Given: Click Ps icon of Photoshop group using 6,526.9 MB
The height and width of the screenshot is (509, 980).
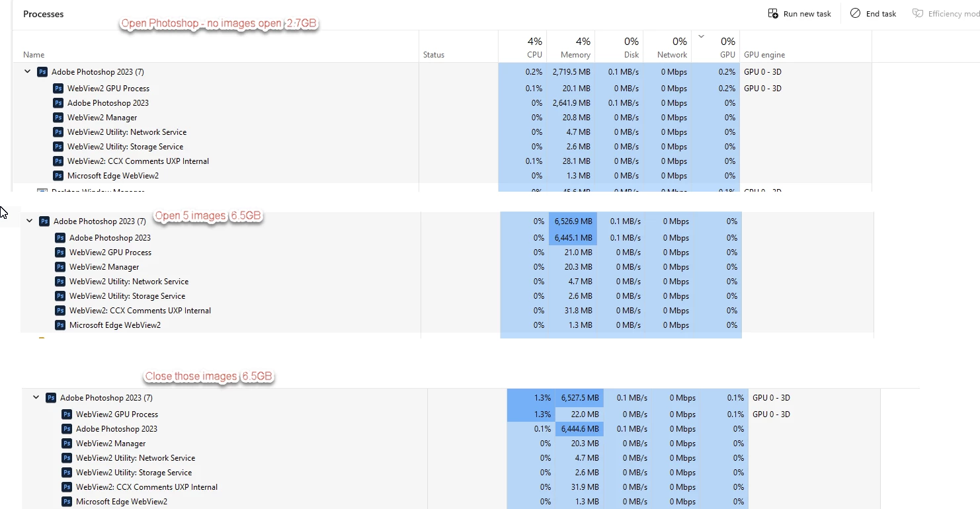Looking at the screenshot, I should [x=44, y=221].
